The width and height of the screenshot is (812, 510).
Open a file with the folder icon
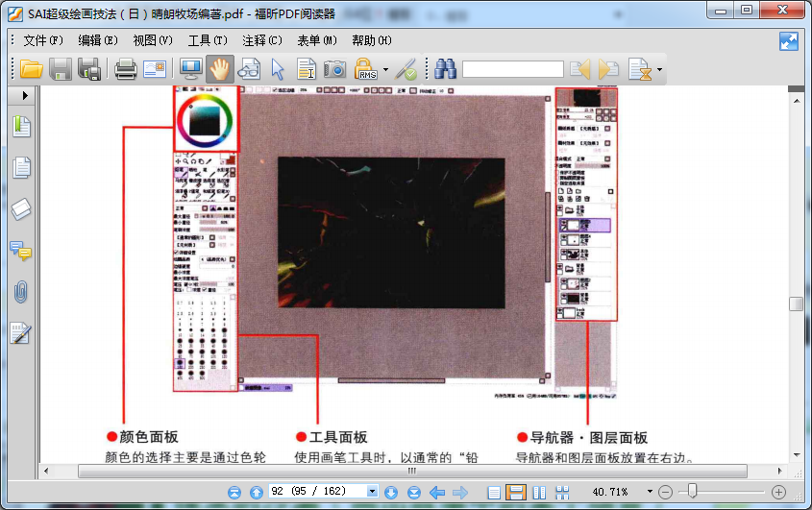click(31, 68)
